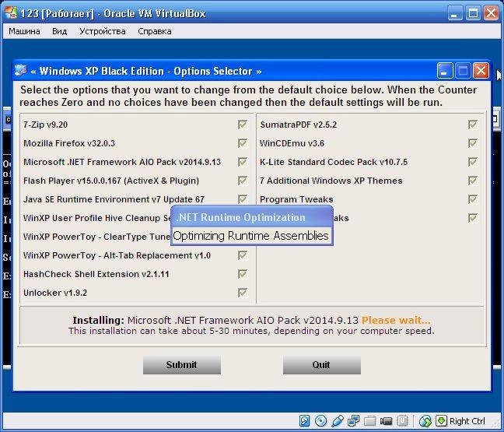Click the VirtualBox title bar icon
Screen dimensions: 504x432
pos(10,13)
